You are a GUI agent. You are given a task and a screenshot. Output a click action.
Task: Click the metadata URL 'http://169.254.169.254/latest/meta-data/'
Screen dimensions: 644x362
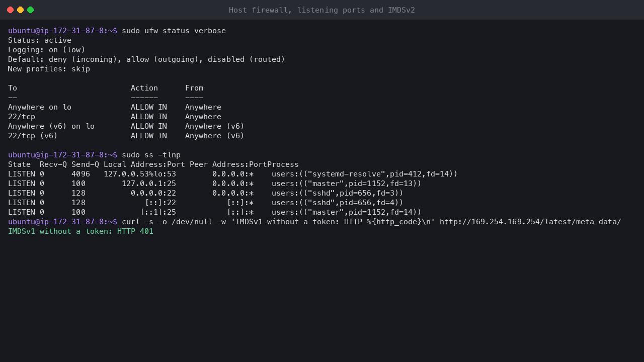530,222
